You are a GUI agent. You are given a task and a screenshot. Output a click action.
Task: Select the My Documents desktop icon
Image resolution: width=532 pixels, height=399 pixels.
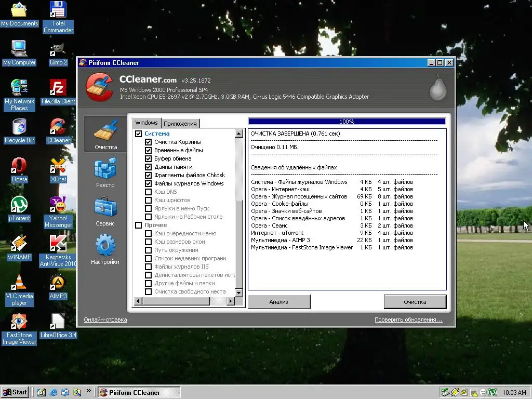pos(19,14)
